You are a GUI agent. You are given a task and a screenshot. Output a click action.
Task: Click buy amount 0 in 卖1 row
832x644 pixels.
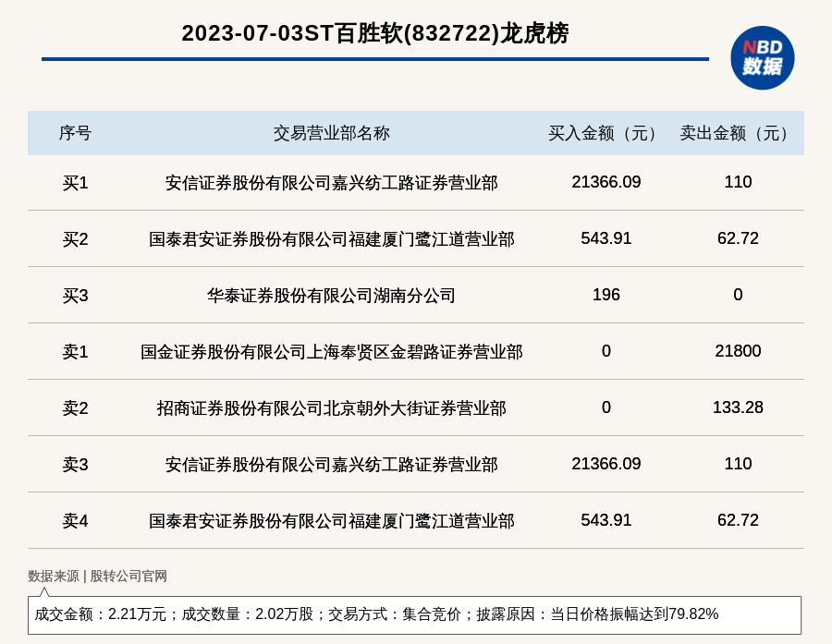pyautogui.click(x=606, y=351)
